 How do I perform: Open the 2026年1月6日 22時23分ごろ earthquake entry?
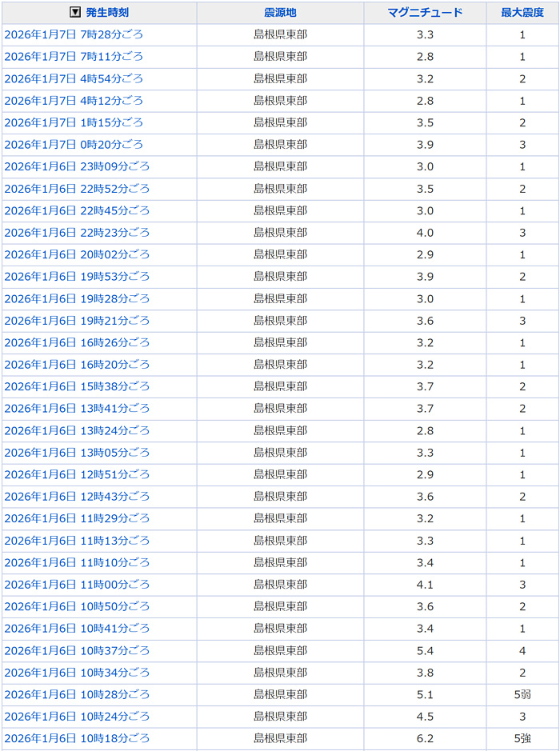point(77,233)
